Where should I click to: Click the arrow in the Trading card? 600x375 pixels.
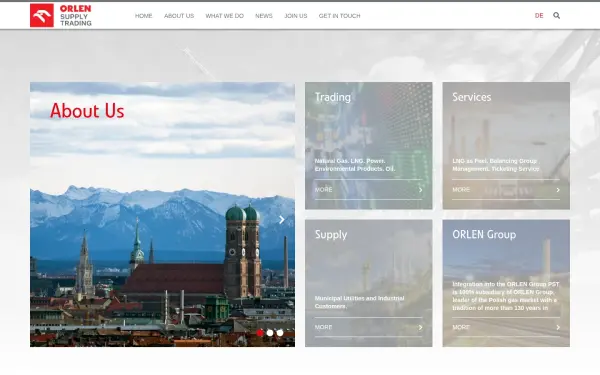click(420, 190)
